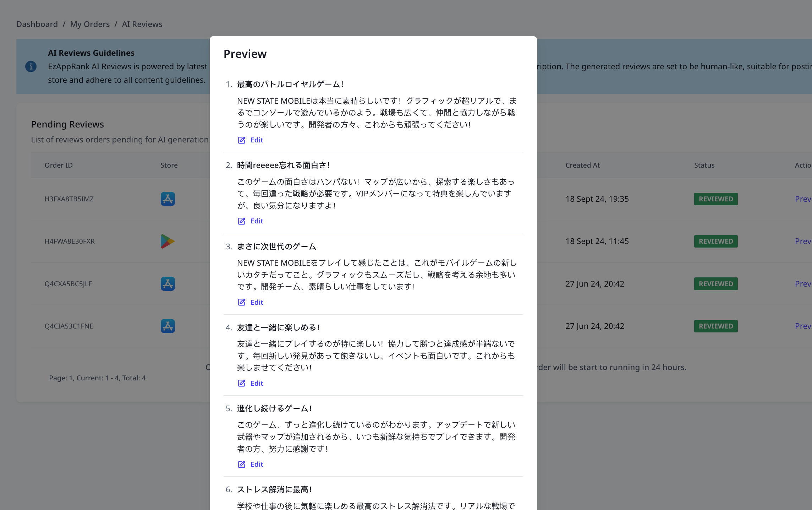The width and height of the screenshot is (812, 510).
Task: Click the Created At column header
Action: click(582, 165)
